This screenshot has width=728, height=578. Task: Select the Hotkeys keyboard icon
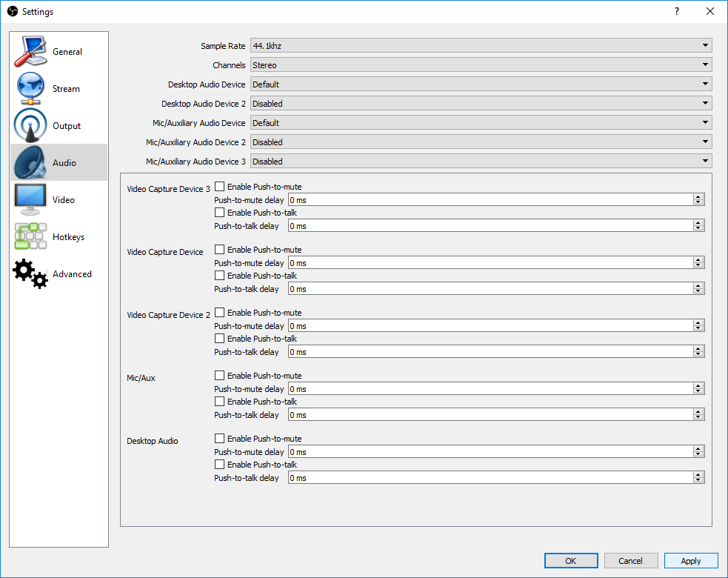30,237
